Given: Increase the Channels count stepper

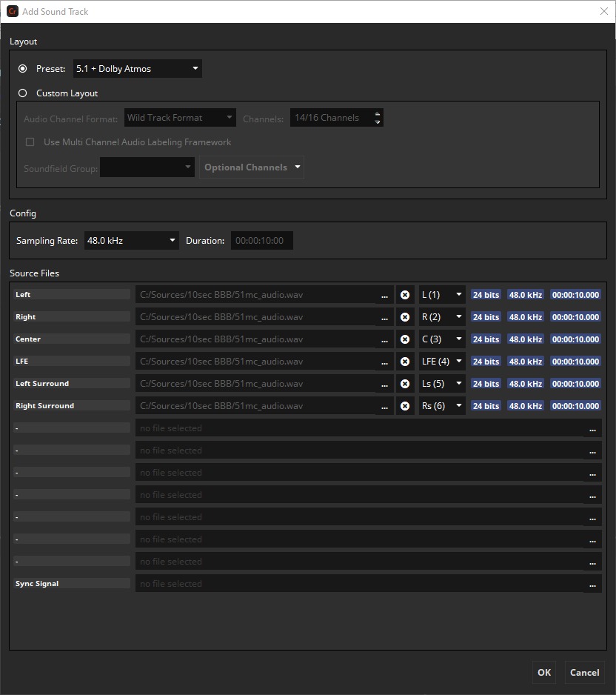Looking at the screenshot, I should [x=378, y=114].
